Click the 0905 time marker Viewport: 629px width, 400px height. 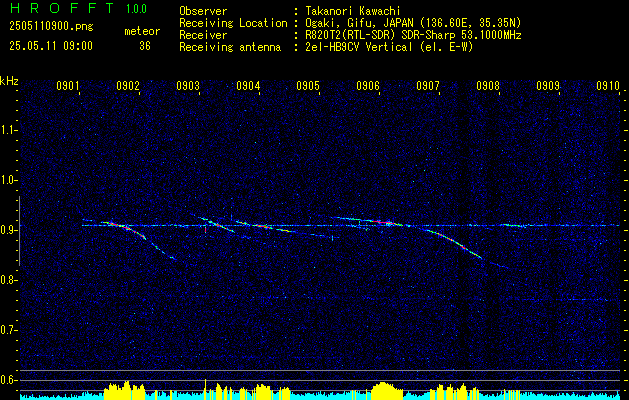[308, 85]
